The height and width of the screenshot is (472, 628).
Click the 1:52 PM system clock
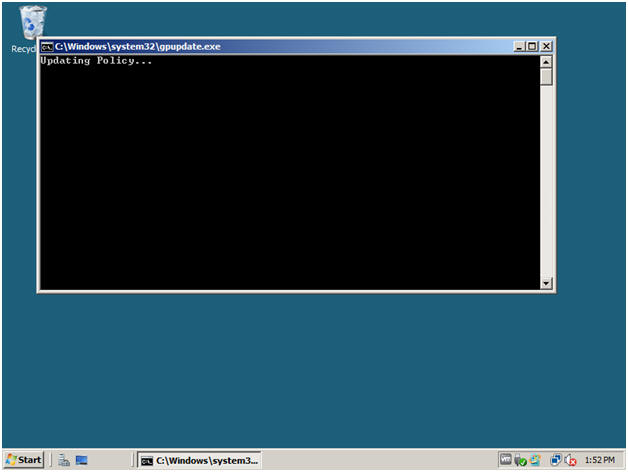pos(600,460)
